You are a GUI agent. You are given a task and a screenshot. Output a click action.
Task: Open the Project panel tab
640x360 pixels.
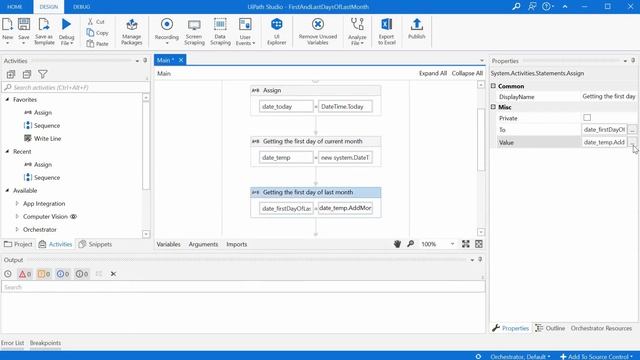pos(18,244)
